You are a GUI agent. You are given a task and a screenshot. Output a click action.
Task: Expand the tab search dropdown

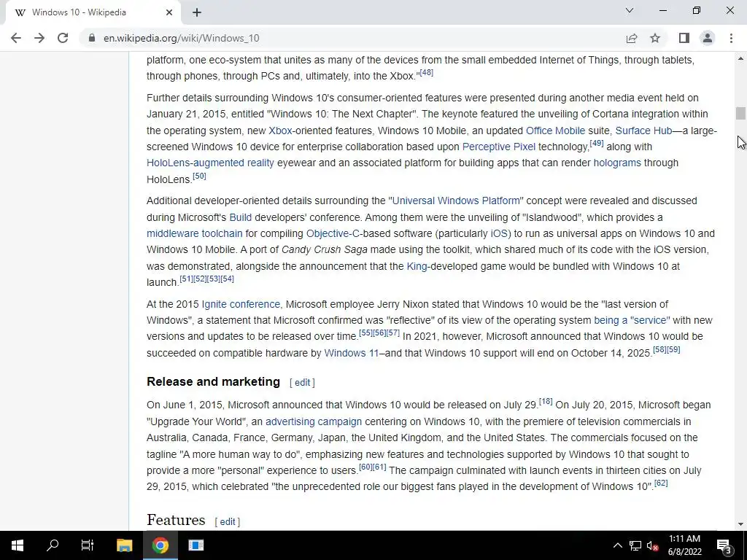pos(630,10)
